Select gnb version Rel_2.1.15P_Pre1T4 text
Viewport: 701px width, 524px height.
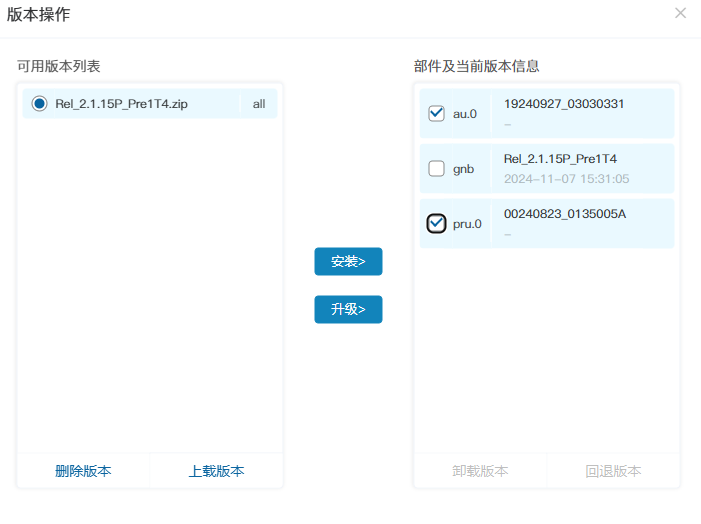[560, 159]
